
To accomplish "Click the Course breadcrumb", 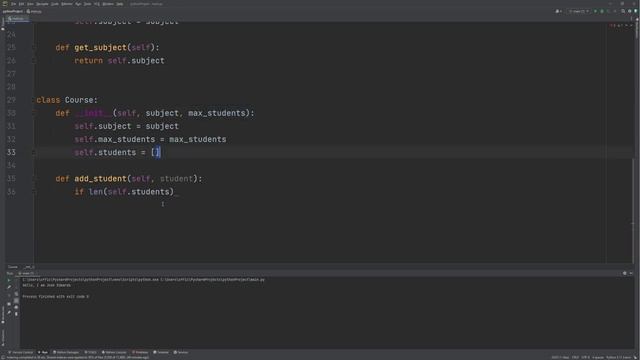I will click(x=13, y=267).
